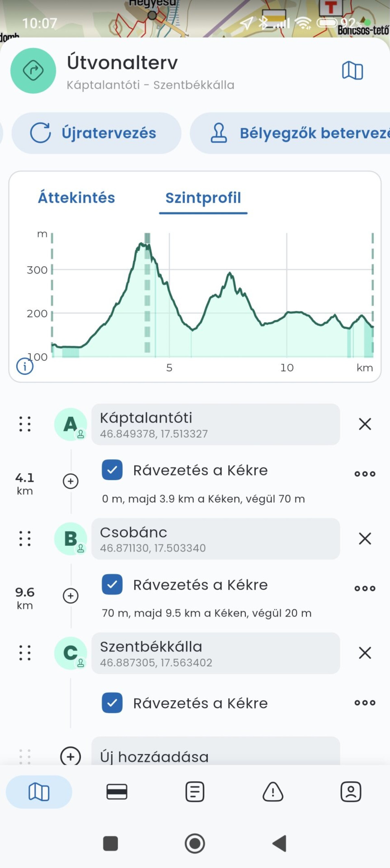Uncheck Rávezetés a Kékre under Káptalantóti
The height and width of the screenshot is (868, 390).
[112, 470]
